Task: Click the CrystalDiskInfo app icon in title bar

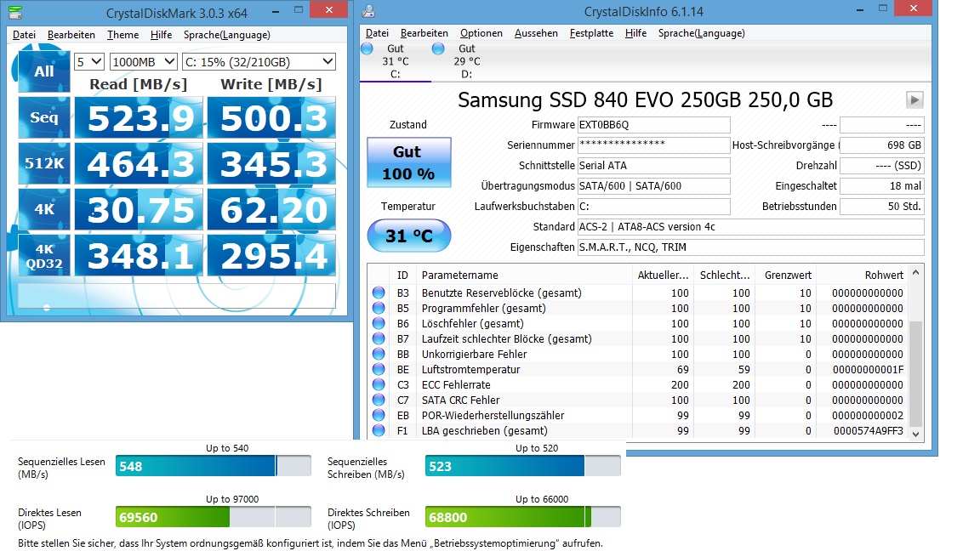Action: pyautogui.click(x=368, y=11)
